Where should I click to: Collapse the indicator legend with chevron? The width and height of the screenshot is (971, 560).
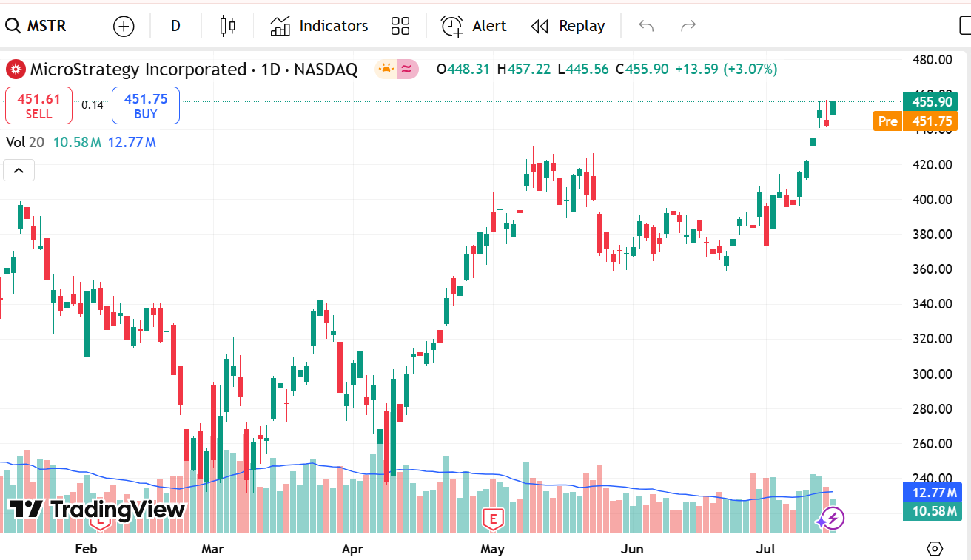point(19,171)
